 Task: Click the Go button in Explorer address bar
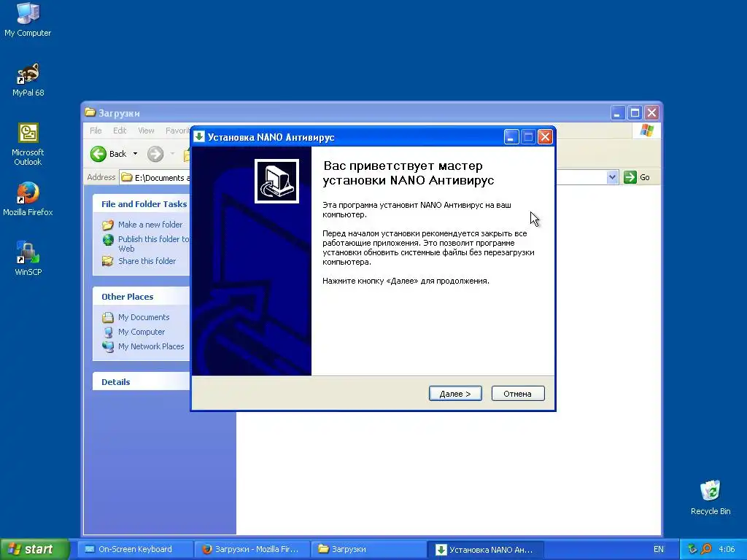point(638,177)
